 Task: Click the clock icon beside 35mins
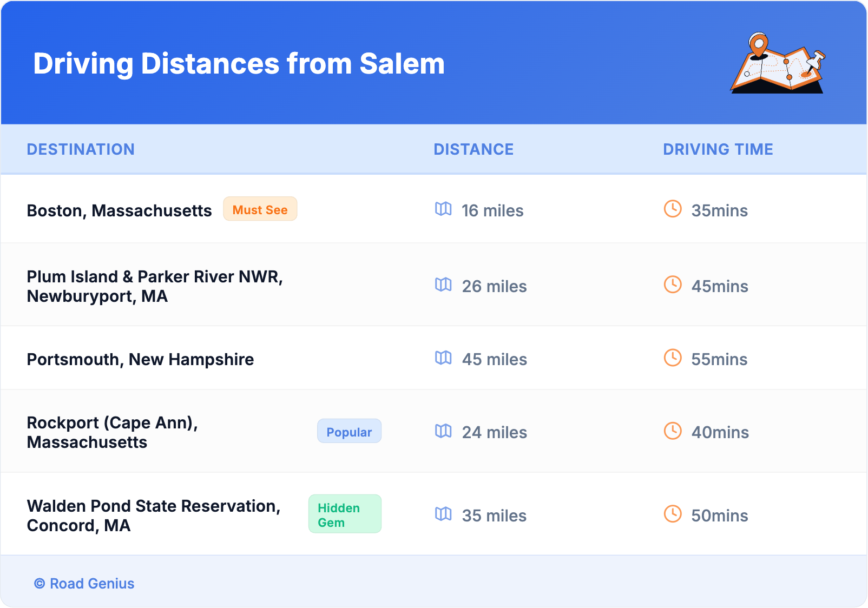pyautogui.click(x=673, y=209)
